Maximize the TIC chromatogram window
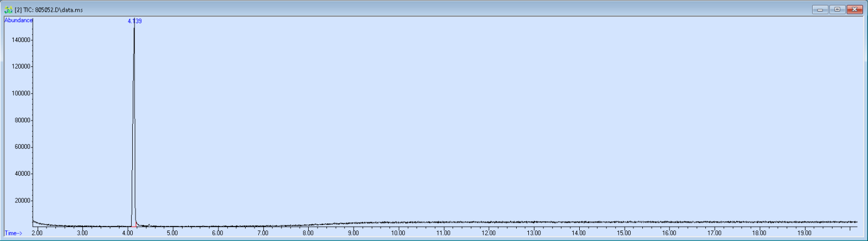868x241 pixels. pos(837,9)
